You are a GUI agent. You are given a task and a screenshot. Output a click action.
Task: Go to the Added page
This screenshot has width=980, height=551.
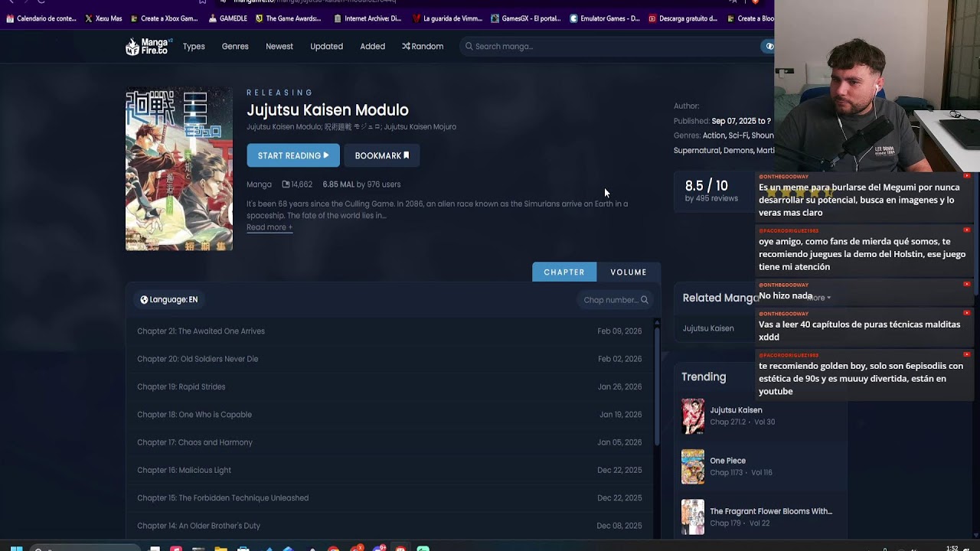coord(373,47)
